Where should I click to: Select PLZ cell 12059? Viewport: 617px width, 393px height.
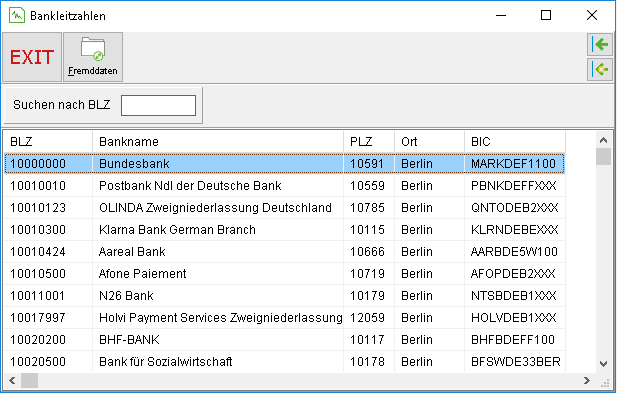[368, 318]
